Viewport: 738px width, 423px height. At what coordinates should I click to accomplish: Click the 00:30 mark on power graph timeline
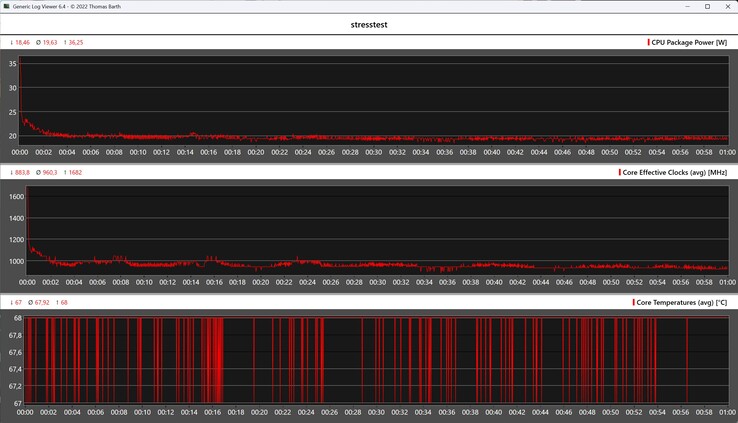373,152
